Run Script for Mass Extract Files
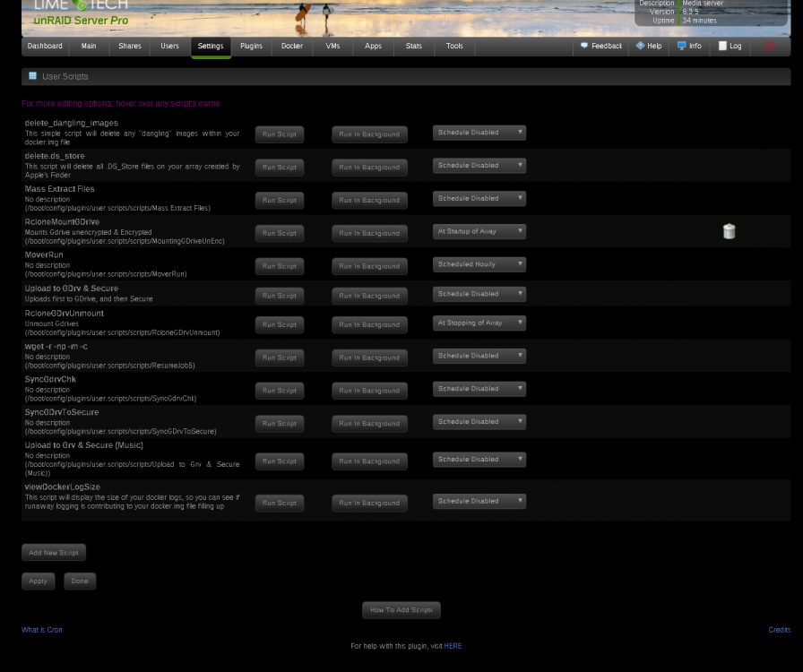The image size is (803, 672). pos(280,201)
